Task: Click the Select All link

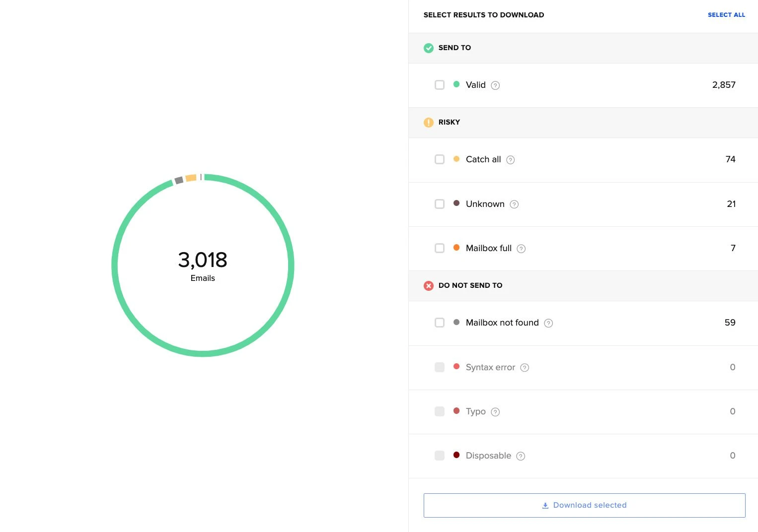Action: pos(726,15)
